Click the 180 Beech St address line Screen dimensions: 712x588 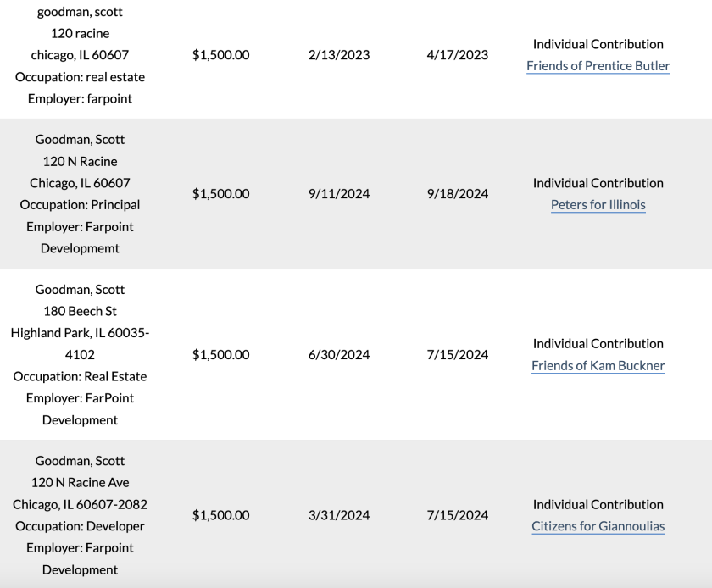tap(80, 311)
